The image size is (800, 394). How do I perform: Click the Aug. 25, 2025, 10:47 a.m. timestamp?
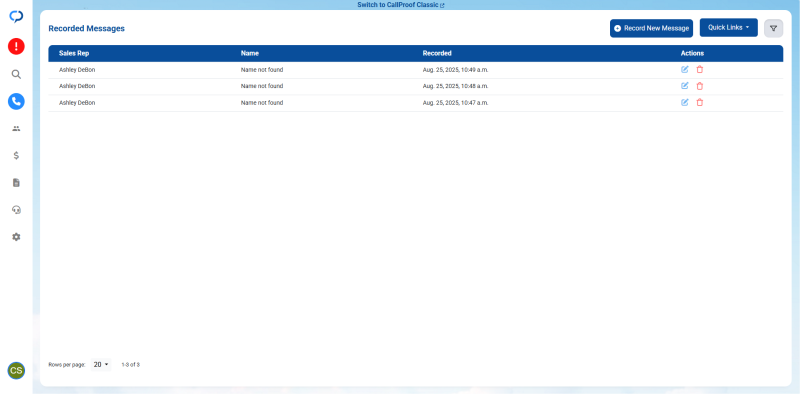[456, 103]
